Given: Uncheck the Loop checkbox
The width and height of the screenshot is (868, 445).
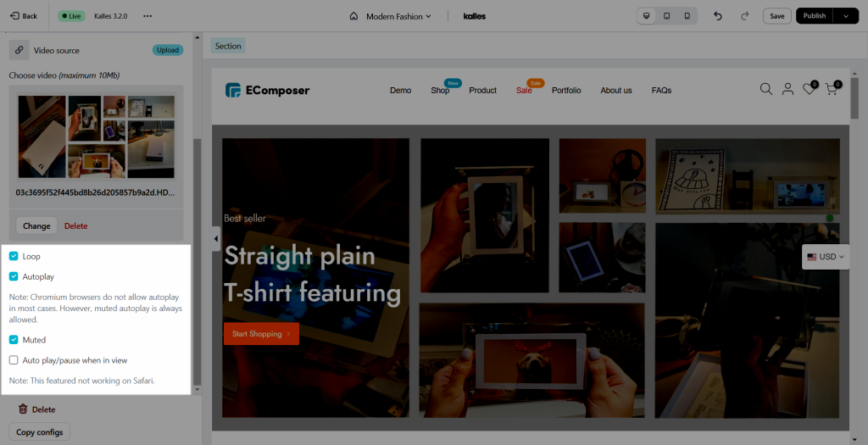Looking at the screenshot, I should click(14, 256).
